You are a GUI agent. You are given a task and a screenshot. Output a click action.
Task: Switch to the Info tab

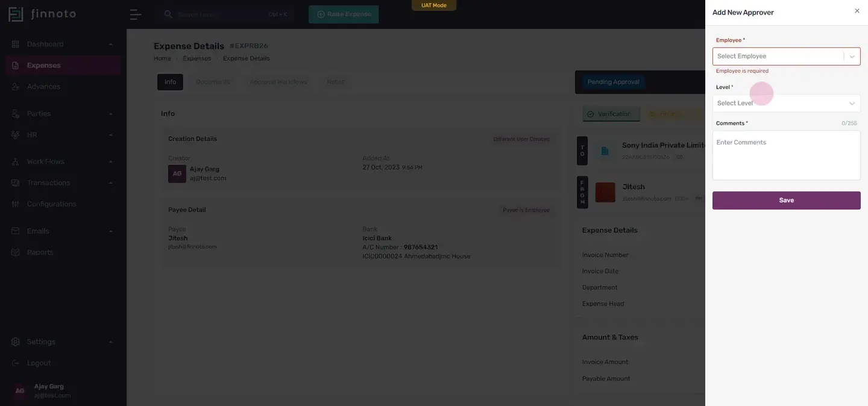click(170, 82)
